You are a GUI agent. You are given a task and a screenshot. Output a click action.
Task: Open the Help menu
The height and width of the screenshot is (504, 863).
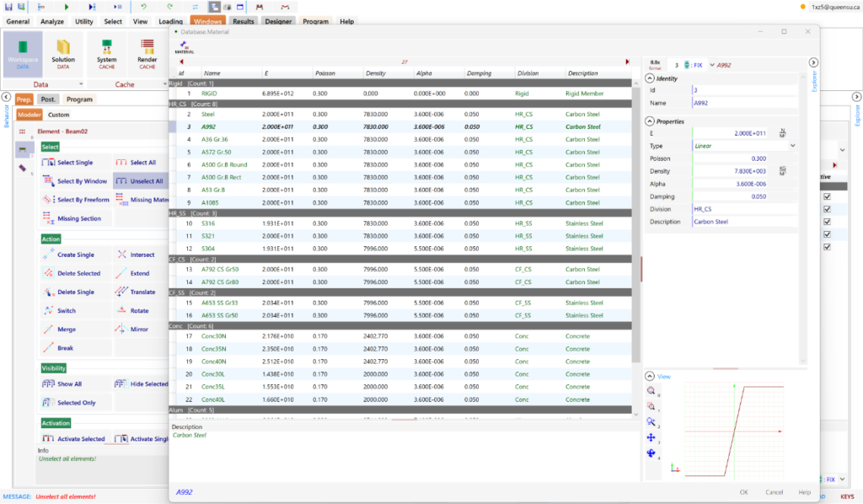[x=346, y=21]
